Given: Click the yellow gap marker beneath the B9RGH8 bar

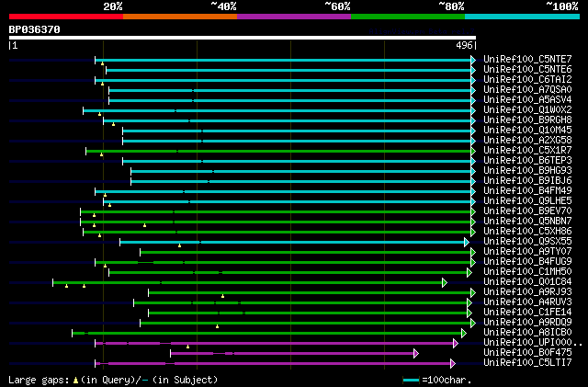Looking at the screenshot, I should click(113, 124).
